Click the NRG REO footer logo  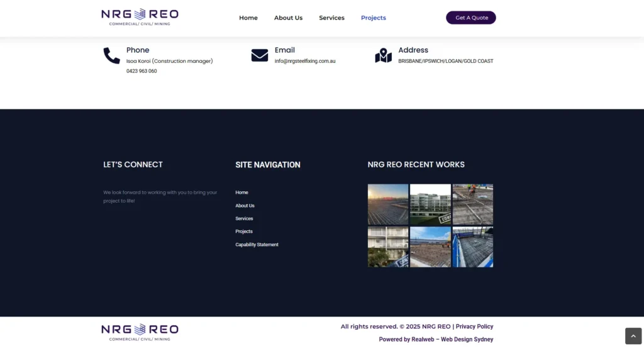pos(140,332)
